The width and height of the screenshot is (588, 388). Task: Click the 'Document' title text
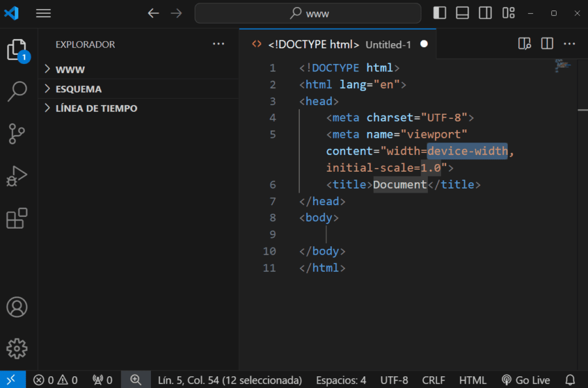point(400,184)
